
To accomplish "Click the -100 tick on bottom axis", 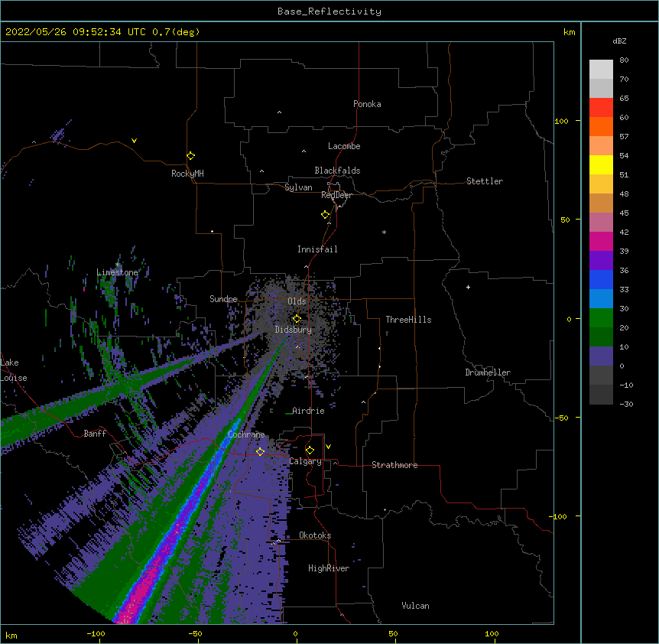I will click(96, 633).
